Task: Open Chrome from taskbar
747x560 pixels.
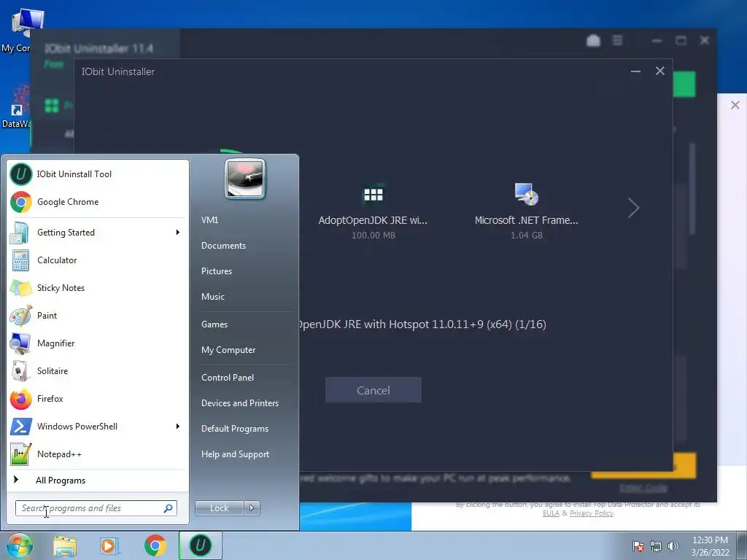Action: point(155,545)
